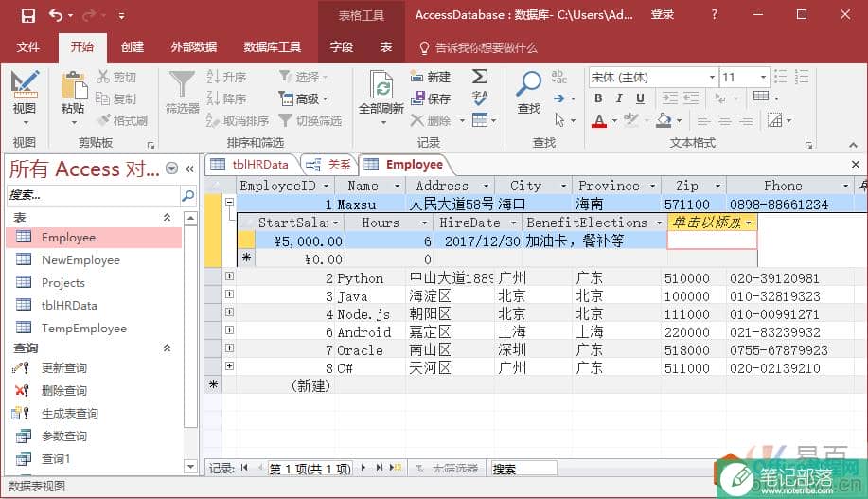Screen dimensions: 868x499
Task: Center align text in ribbon
Action: pos(725,120)
